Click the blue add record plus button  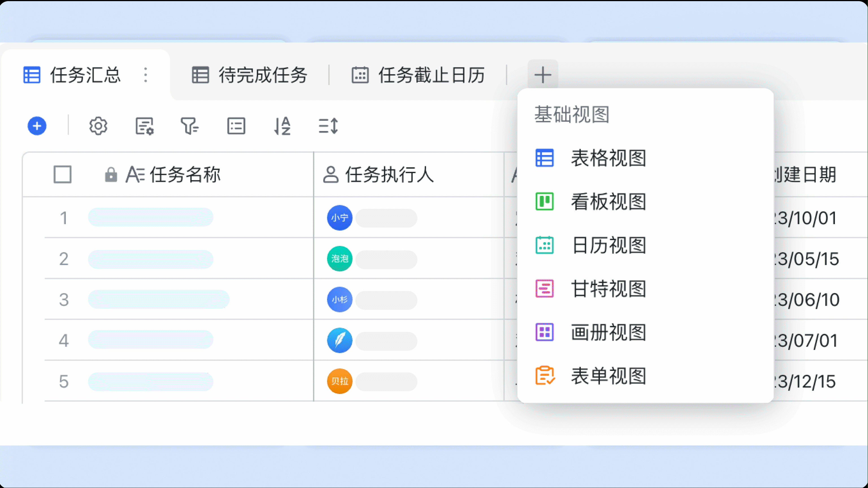[37, 126]
